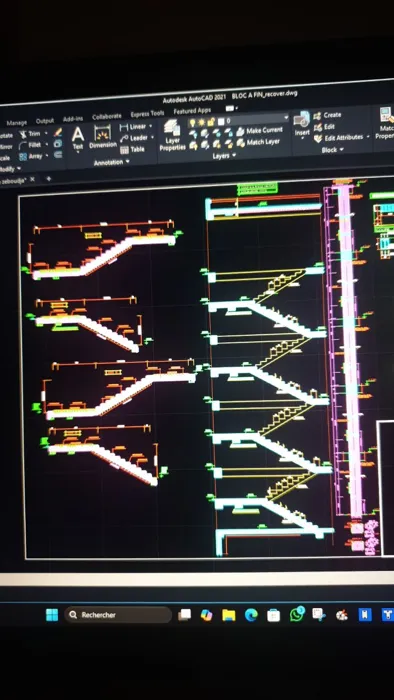Toggle the layer on/off lightbulb icon
The image size is (394, 700).
(x=193, y=122)
